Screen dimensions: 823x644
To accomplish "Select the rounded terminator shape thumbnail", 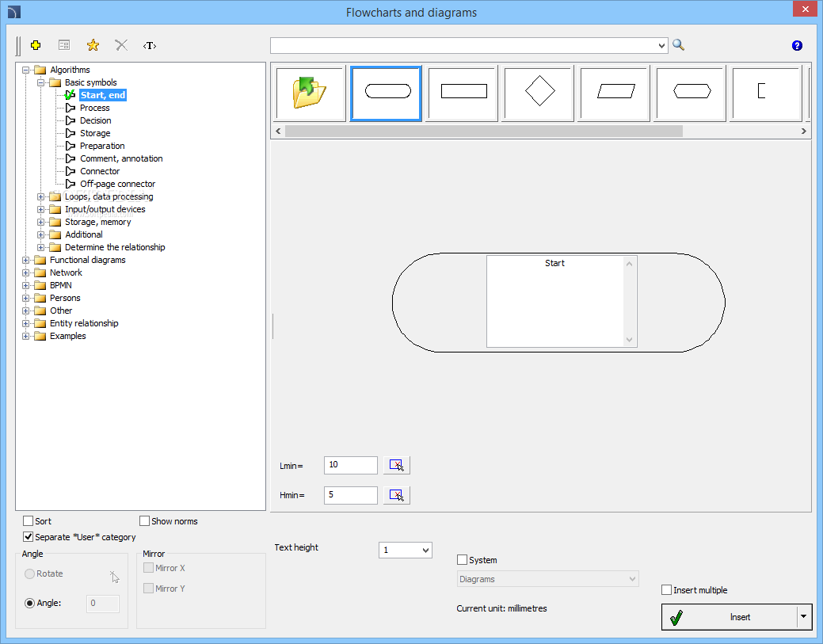I will click(x=386, y=93).
